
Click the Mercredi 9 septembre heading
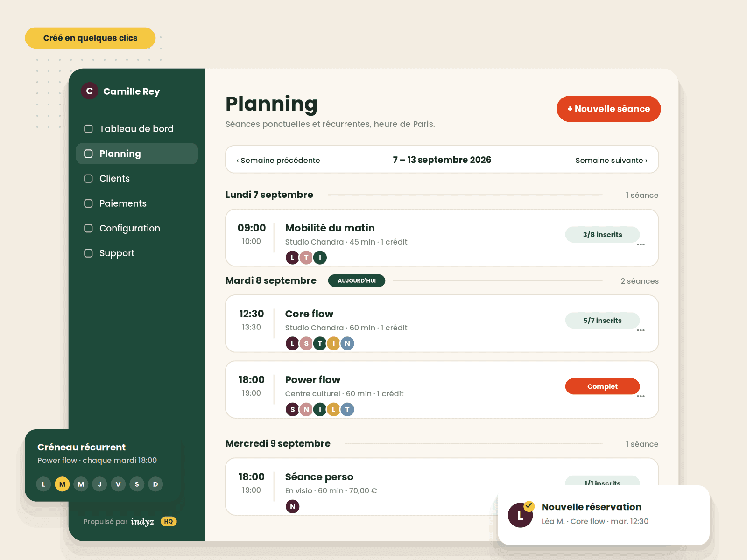(x=278, y=443)
